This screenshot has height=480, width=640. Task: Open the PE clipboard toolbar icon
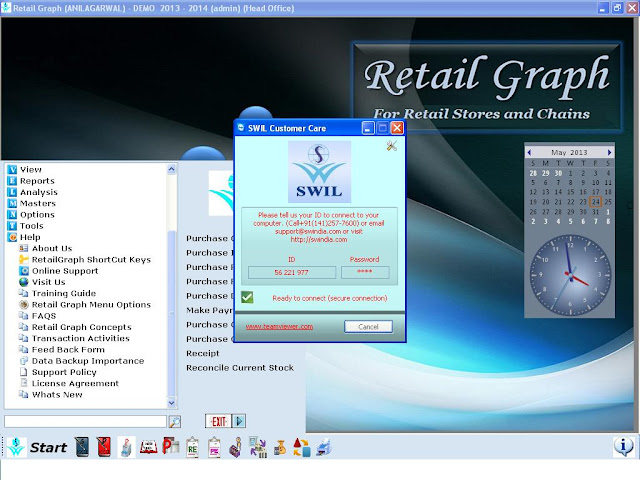tap(214, 447)
